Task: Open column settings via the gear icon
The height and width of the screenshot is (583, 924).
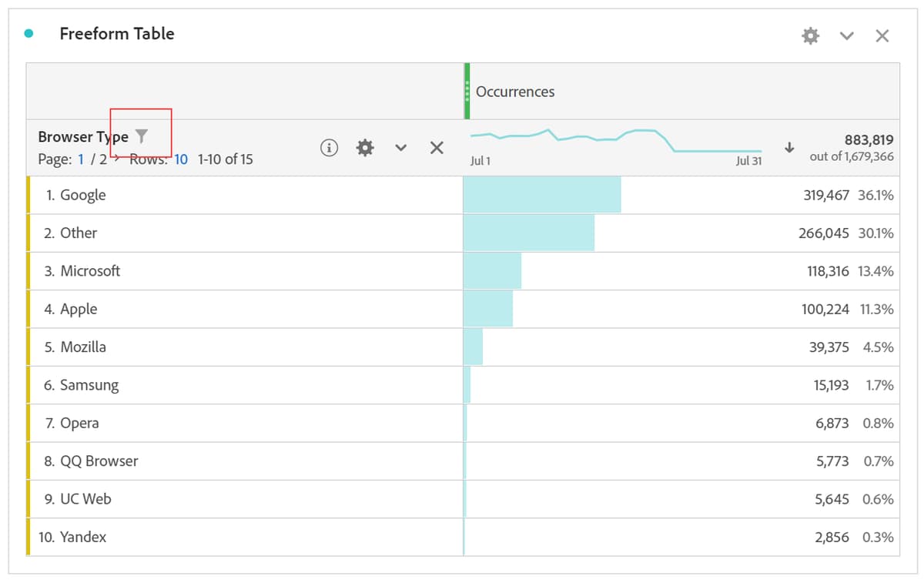Action: point(364,147)
